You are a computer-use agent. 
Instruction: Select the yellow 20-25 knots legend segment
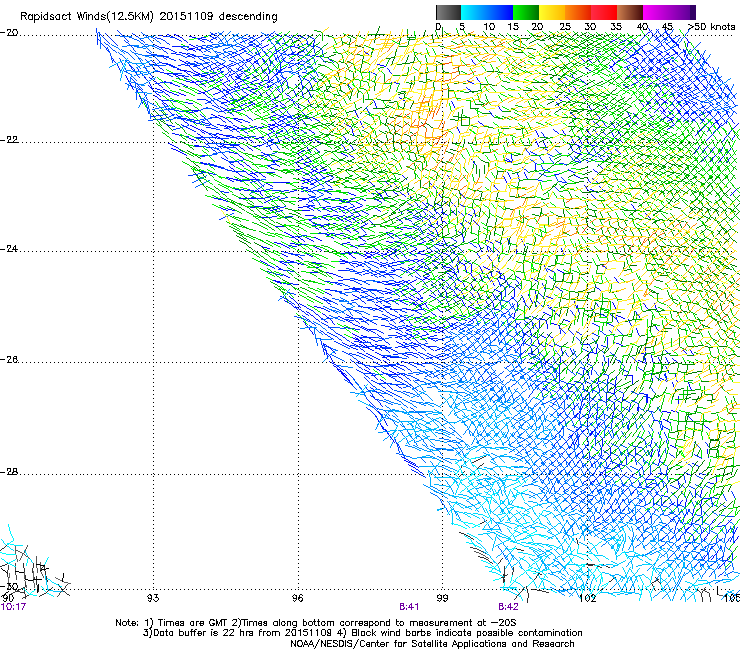click(x=552, y=12)
